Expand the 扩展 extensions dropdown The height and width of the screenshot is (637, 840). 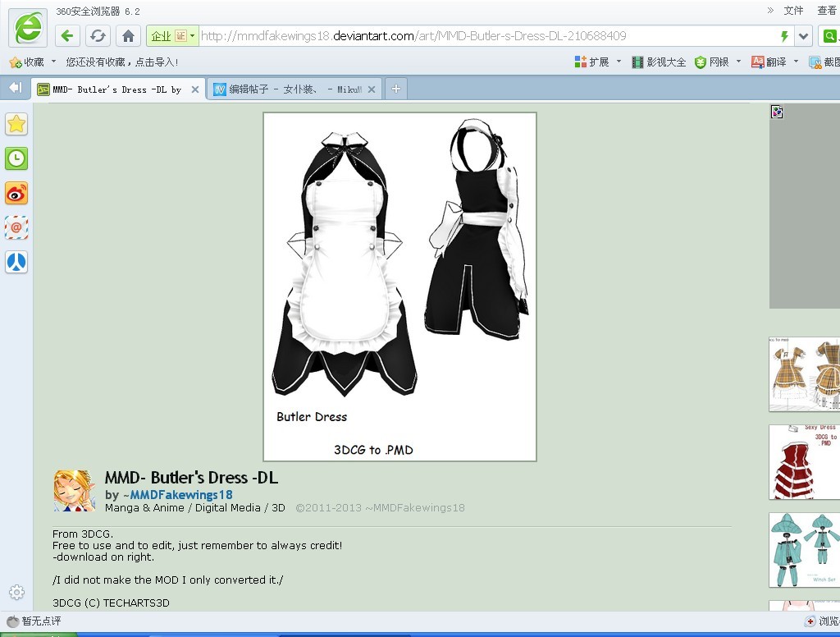pyautogui.click(x=619, y=62)
